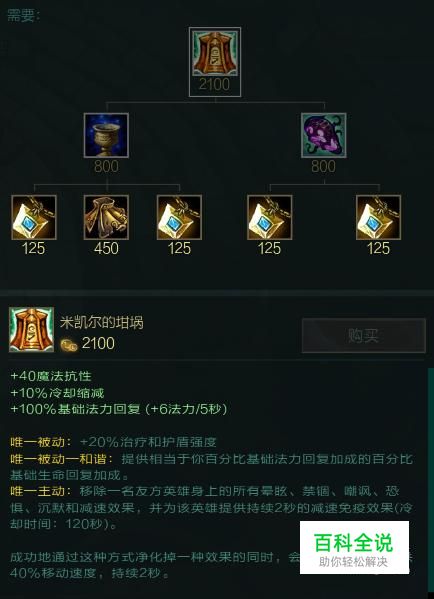The height and width of the screenshot is (599, 434).
Task: Select the purple Forbidden Idol component icon
Action: coord(324,135)
